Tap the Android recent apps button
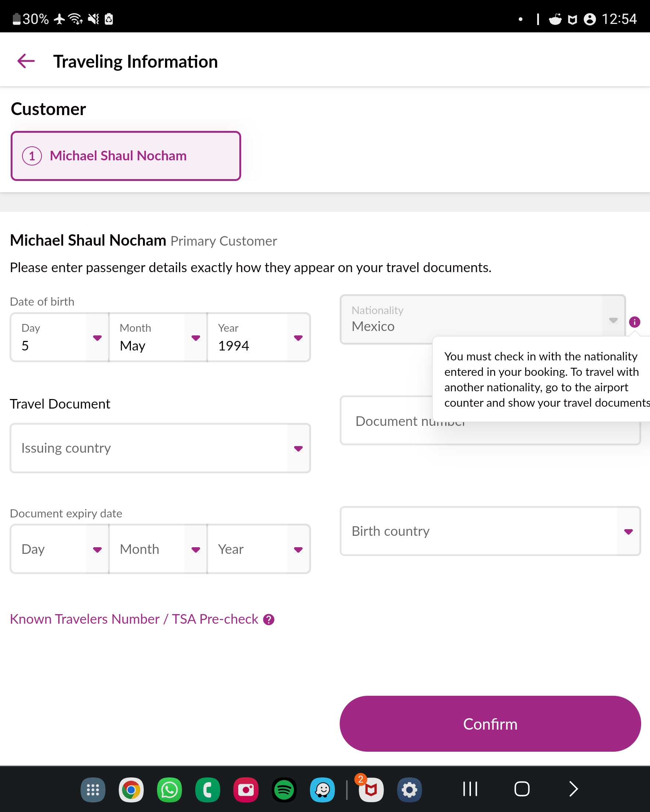This screenshot has width=650, height=812. click(x=470, y=789)
